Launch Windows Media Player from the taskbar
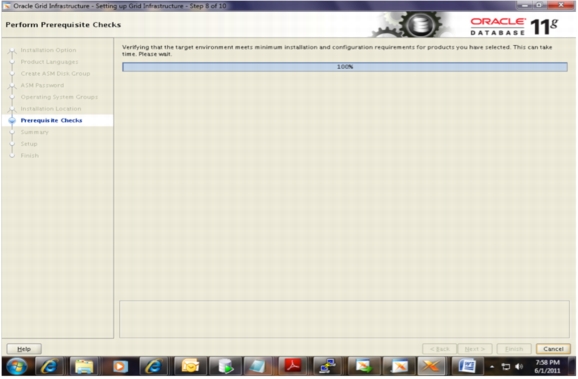The width and height of the screenshot is (578, 379). click(x=119, y=367)
